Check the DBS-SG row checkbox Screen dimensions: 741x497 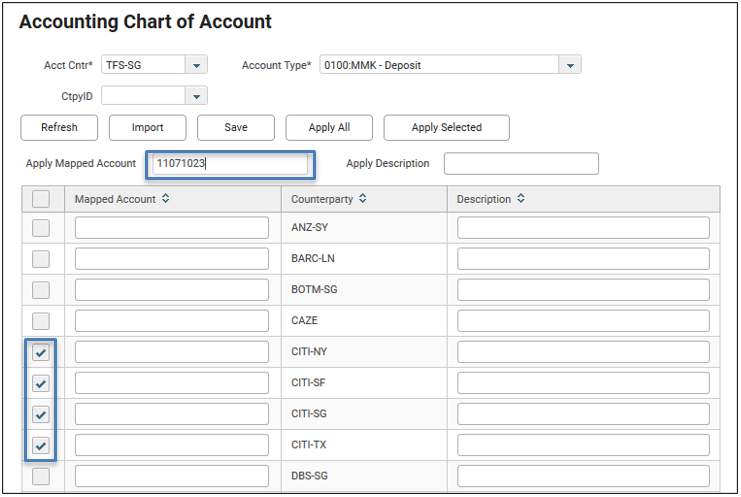coord(41,476)
